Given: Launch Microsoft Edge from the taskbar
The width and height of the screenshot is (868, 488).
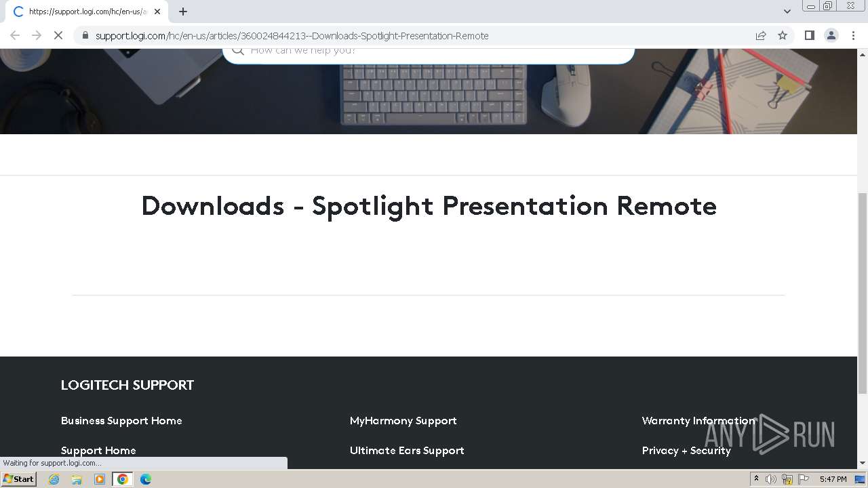Looking at the screenshot, I should pos(145,479).
